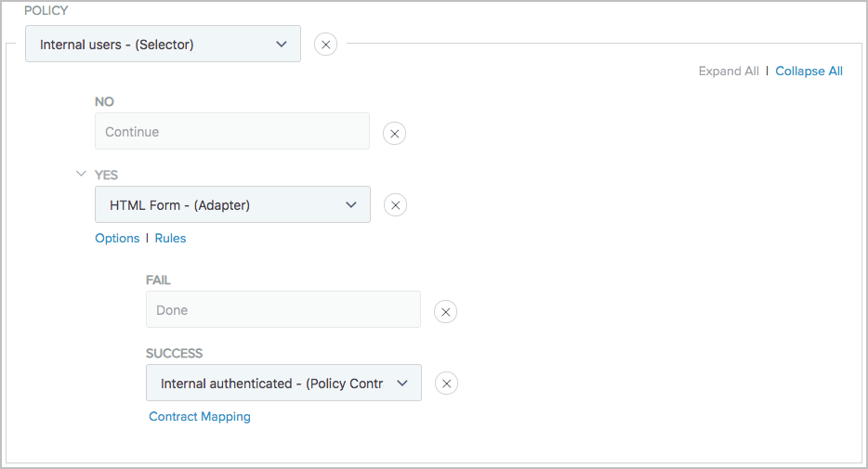
Task: Click the down arrow in HTML Form dropdown
Action: click(x=351, y=205)
